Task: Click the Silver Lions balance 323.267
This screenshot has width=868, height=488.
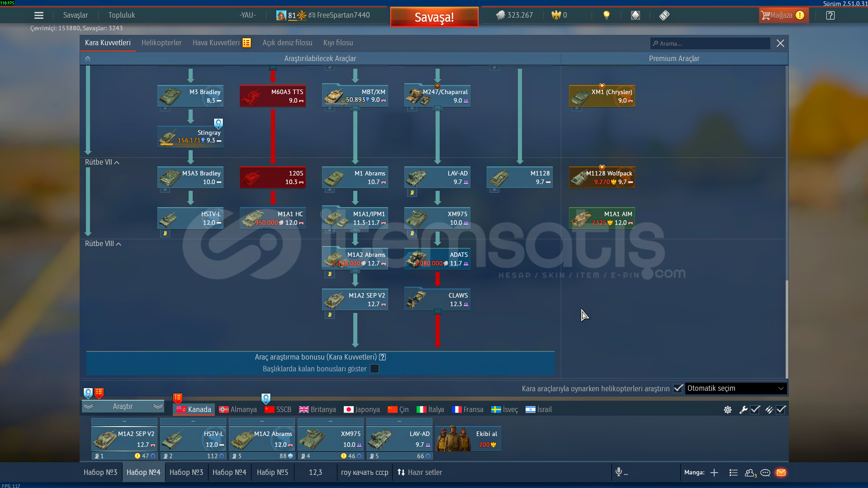Action: click(x=514, y=15)
